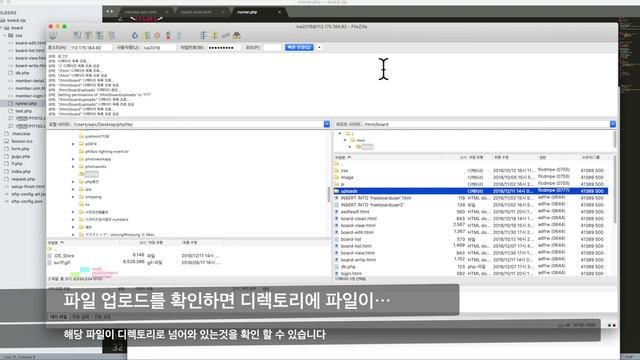Open test.php in Sublime sidebar
The image size is (640, 360).
23,111
